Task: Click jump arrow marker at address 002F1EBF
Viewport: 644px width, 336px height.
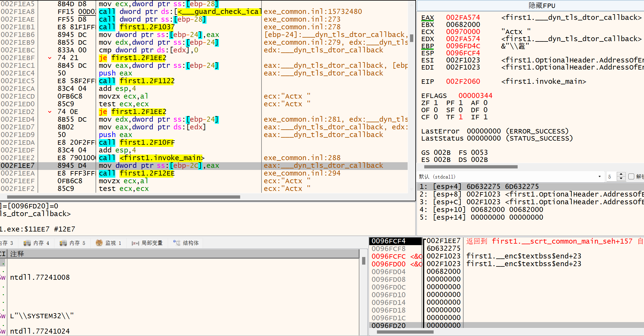Action: (x=50, y=58)
